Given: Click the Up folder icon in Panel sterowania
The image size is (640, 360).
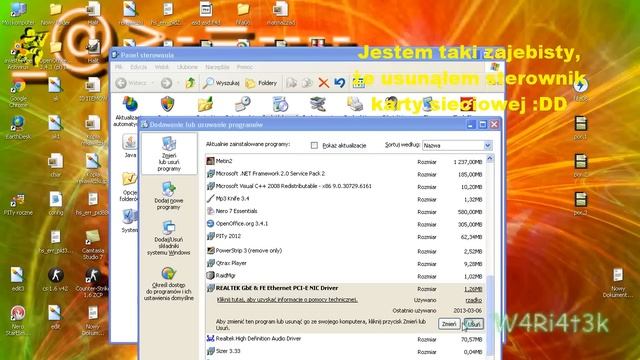Looking at the screenshot, I should click(x=190, y=83).
